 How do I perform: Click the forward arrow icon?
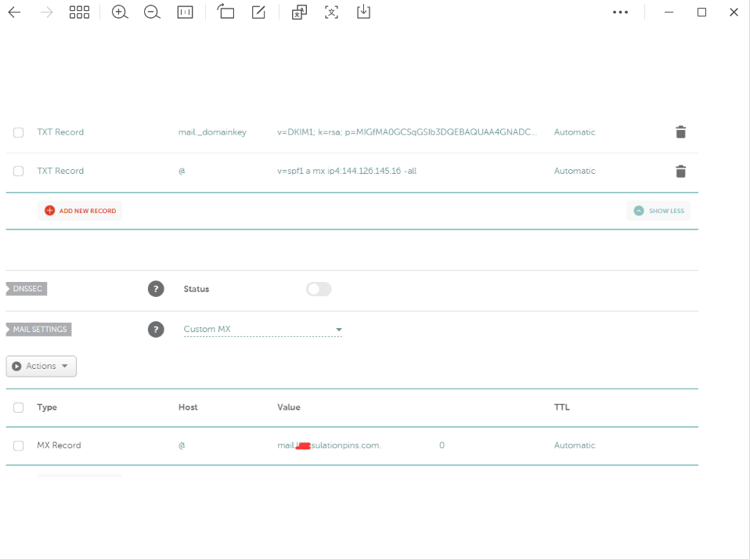coord(46,12)
